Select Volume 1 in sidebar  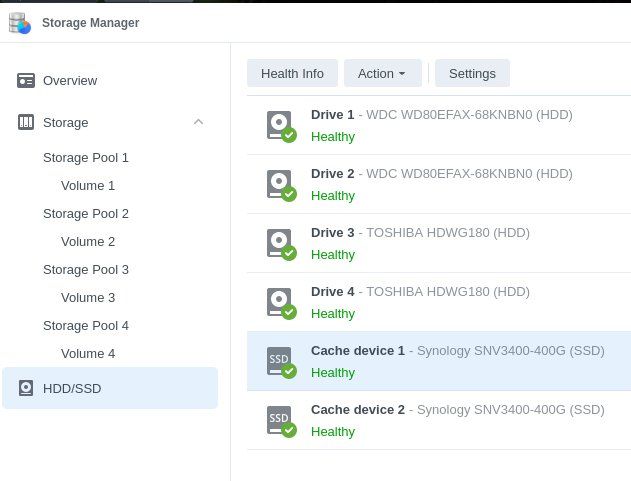click(x=88, y=186)
